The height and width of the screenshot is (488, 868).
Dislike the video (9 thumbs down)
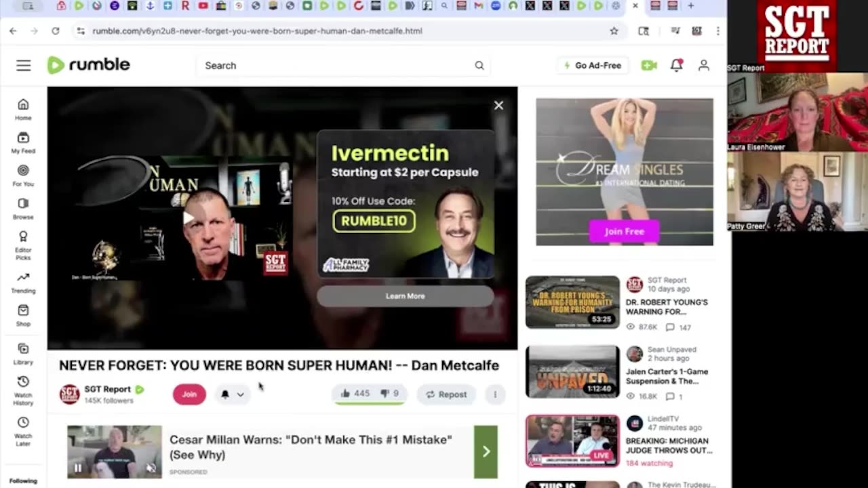tap(389, 394)
